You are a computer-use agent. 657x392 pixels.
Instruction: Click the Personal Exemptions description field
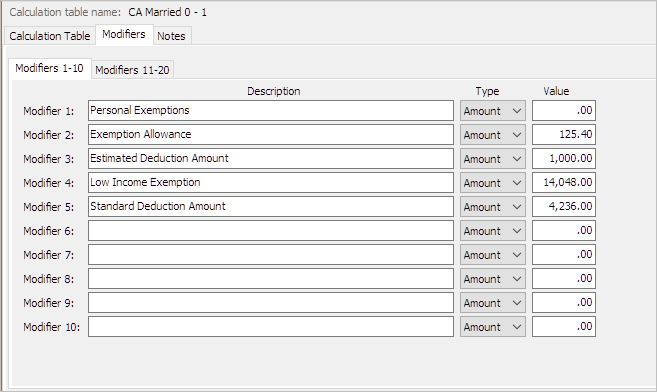pos(271,111)
